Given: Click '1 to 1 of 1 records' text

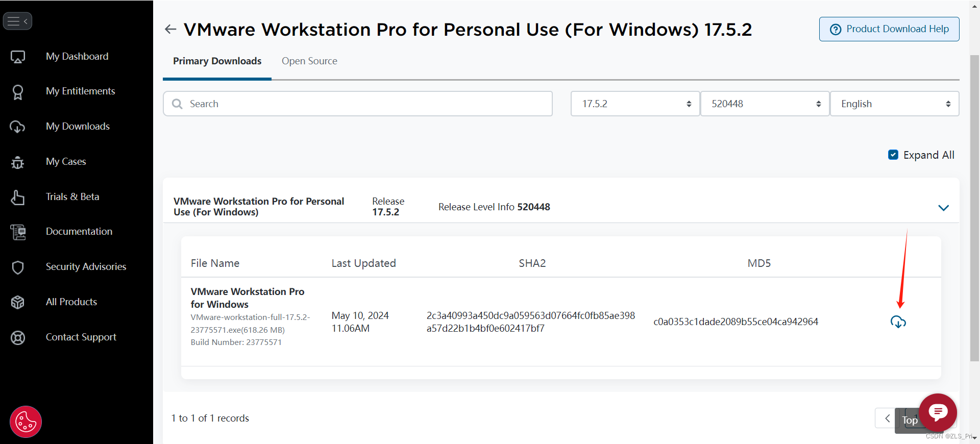Looking at the screenshot, I should point(210,418).
